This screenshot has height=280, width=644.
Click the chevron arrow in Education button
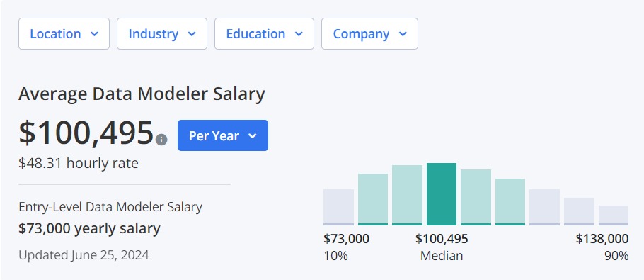click(x=299, y=34)
